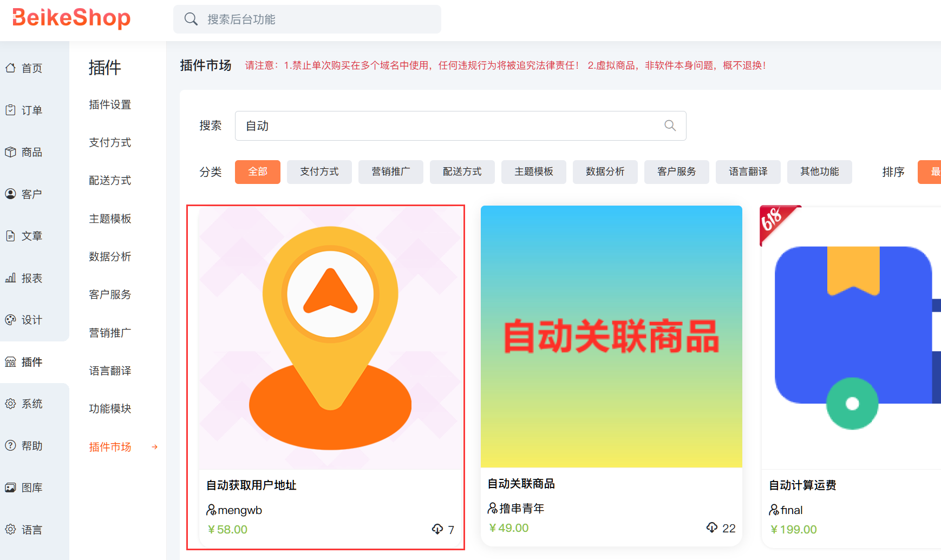Click the Products box icon
This screenshot has height=560, width=941.
point(10,152)
